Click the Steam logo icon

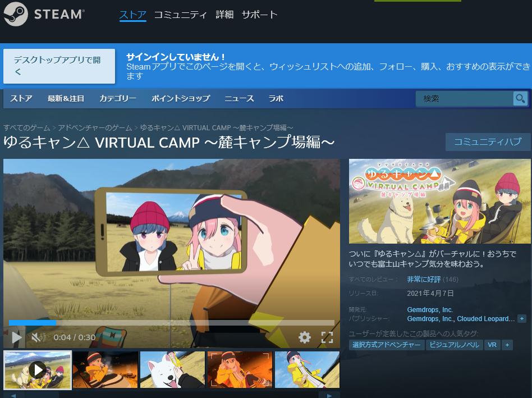pos(16,14)
